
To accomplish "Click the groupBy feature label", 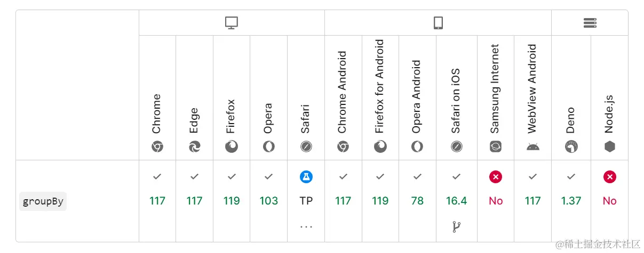I will [x=43, y=202].
